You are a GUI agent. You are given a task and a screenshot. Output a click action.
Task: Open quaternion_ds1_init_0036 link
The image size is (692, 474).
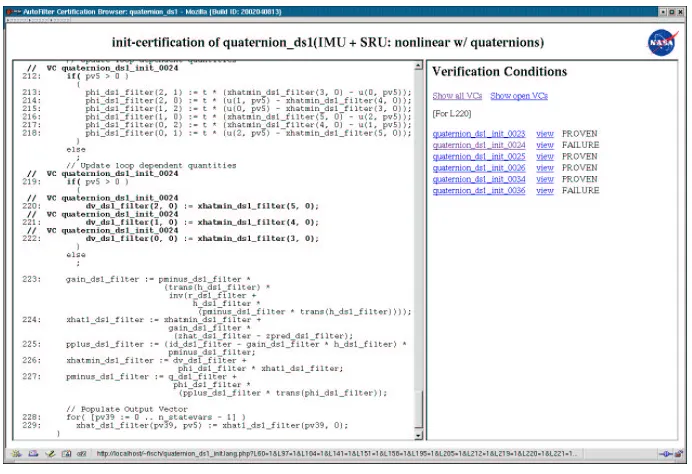tap(479, 191)
